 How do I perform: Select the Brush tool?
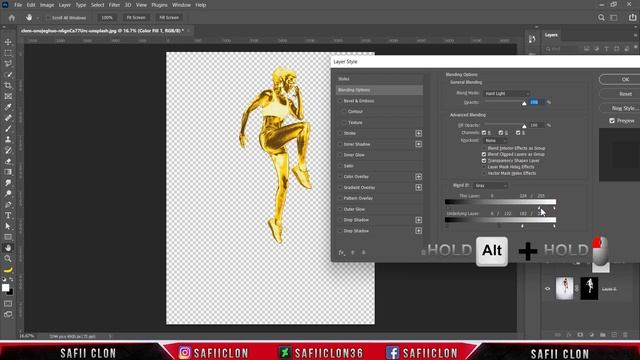(x=8, y=129)
